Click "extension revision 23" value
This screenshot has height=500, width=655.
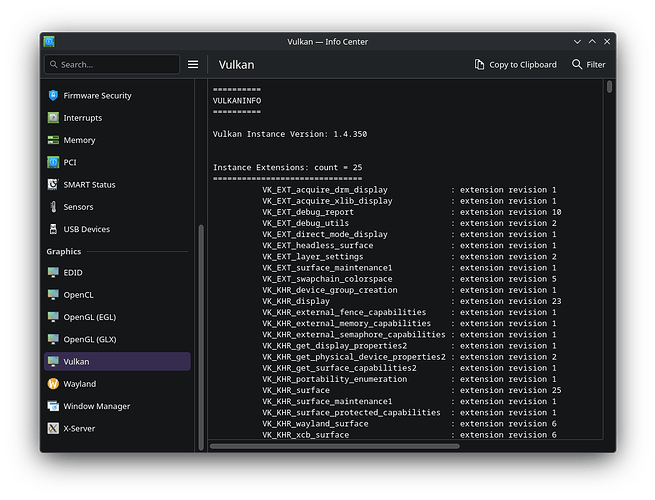point(510,301)
